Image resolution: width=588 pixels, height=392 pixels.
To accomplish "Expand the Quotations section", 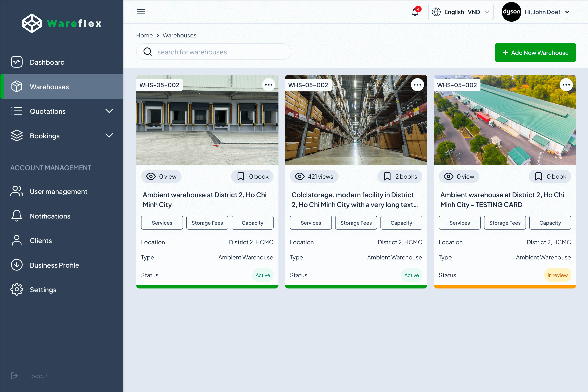I will 48,111.
